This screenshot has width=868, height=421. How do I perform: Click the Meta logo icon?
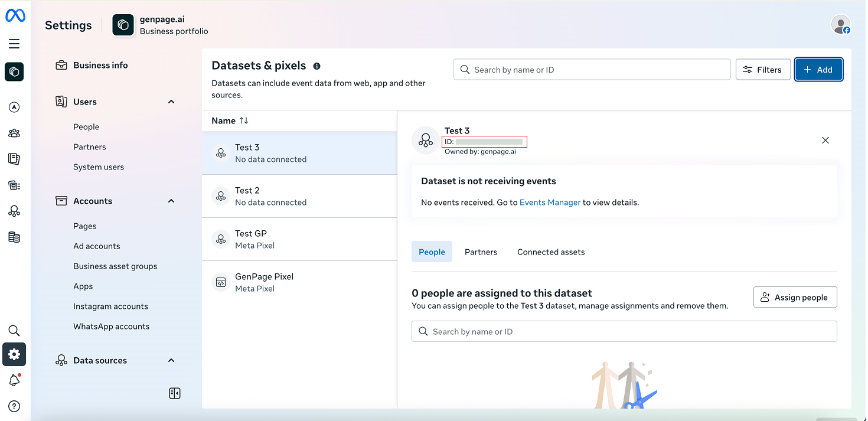click(15, 16)
